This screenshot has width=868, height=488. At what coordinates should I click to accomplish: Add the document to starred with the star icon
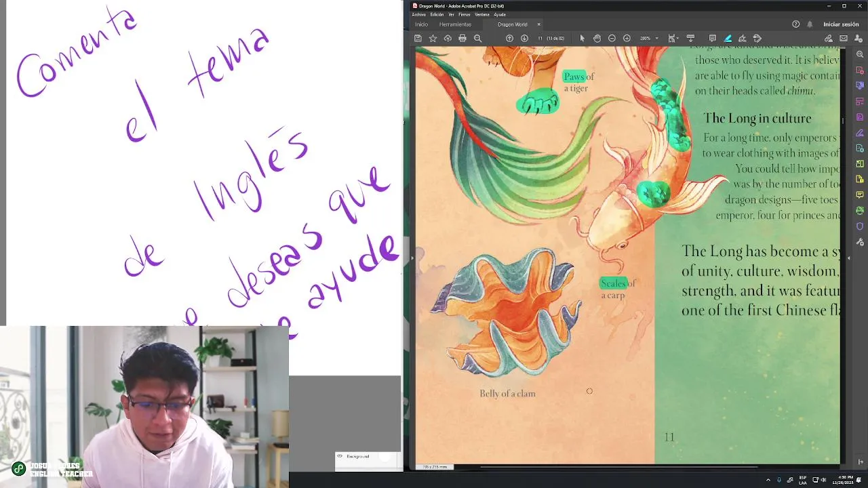click(x=433, y=39)
